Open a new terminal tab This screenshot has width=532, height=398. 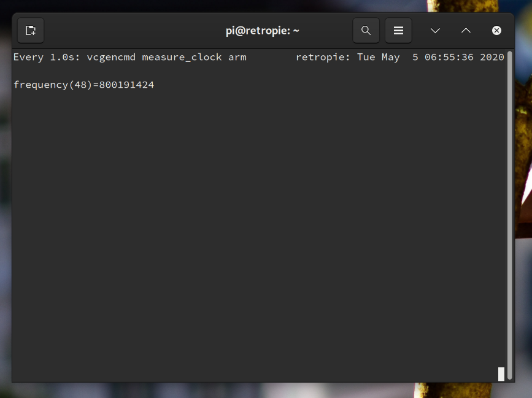coord(31,31)
